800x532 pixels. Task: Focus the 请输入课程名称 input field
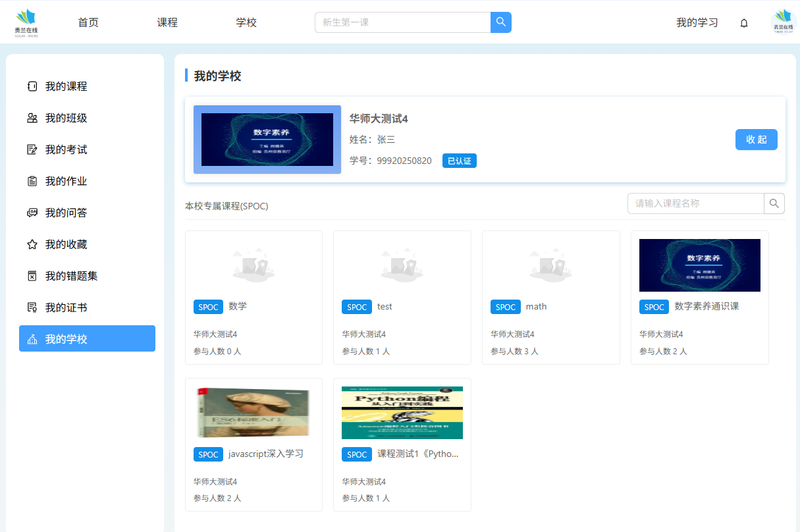(x=695, y=203)
